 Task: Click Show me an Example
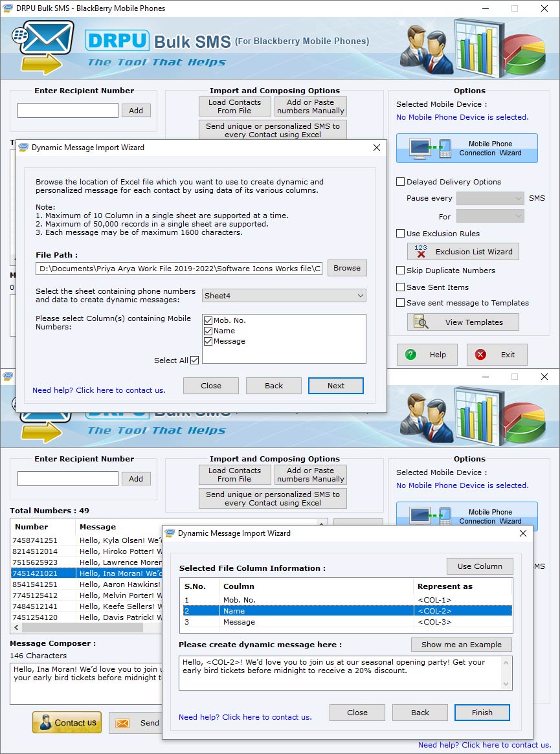tap(461, 645)
